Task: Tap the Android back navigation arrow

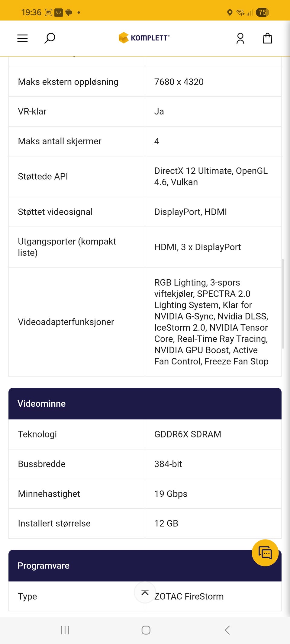Action: click(227, 630)
